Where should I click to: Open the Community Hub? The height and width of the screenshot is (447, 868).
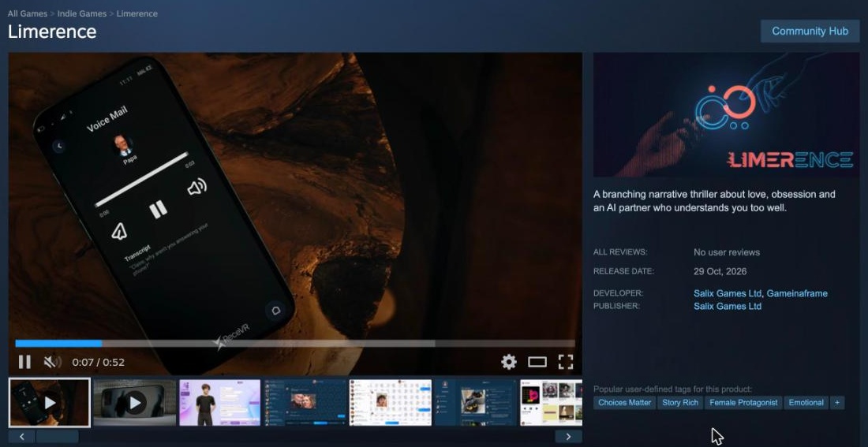810,31
